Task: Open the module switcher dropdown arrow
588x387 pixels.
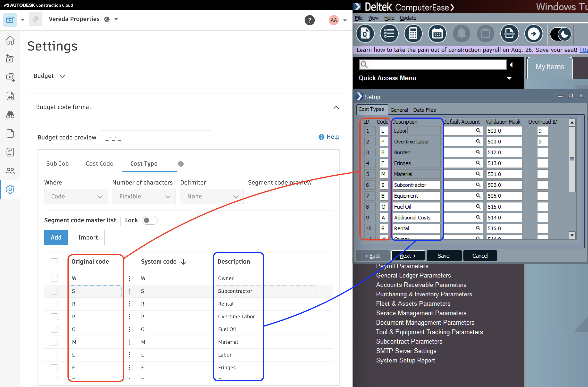Action: pyautogui.click(x=23, y=20)
